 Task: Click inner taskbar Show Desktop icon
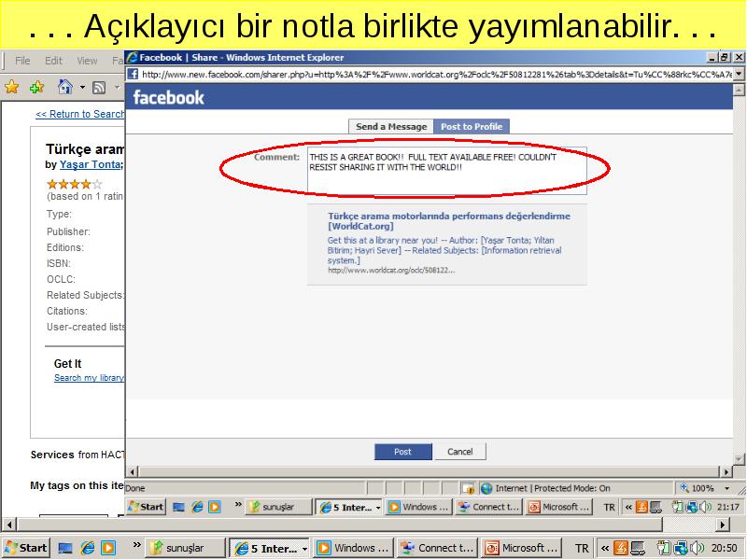(x=178, y=507)
